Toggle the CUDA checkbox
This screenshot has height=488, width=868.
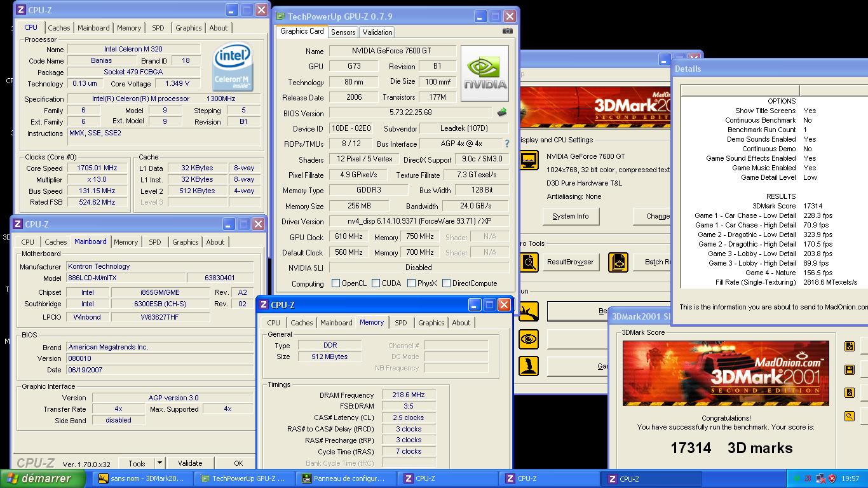(376, 283)
